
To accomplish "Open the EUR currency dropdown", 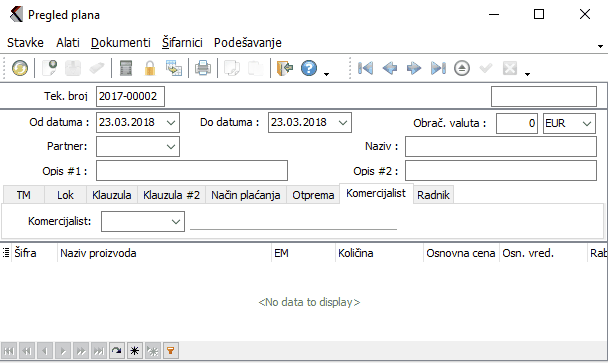I will click(x=587, y=123).
